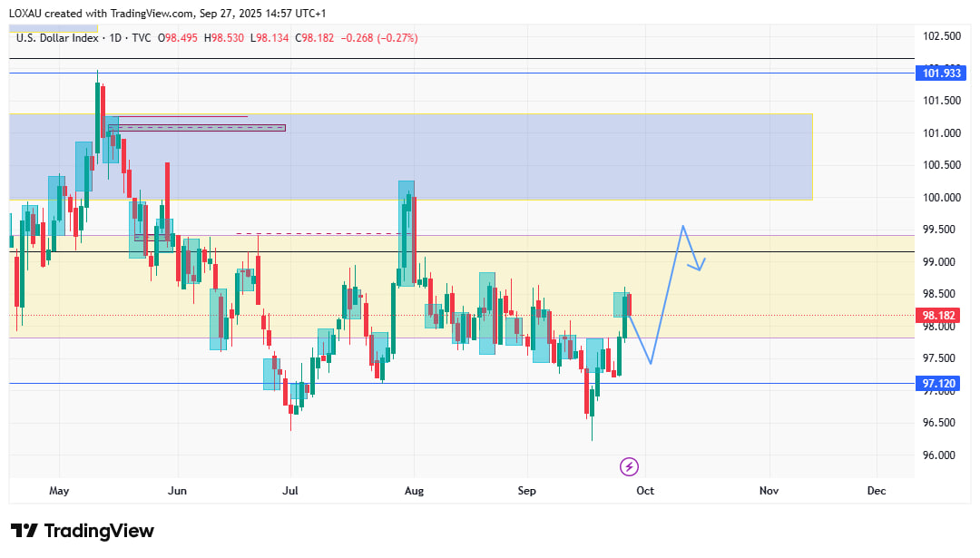Click the purple lightning event icon
The height and width of the screenshot is (558, 980).
[x=629, y=466]
